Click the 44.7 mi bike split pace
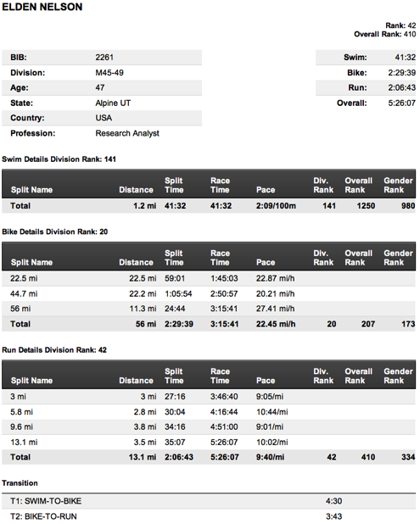Viewport: 420px width, 524px height. point(275,293)
